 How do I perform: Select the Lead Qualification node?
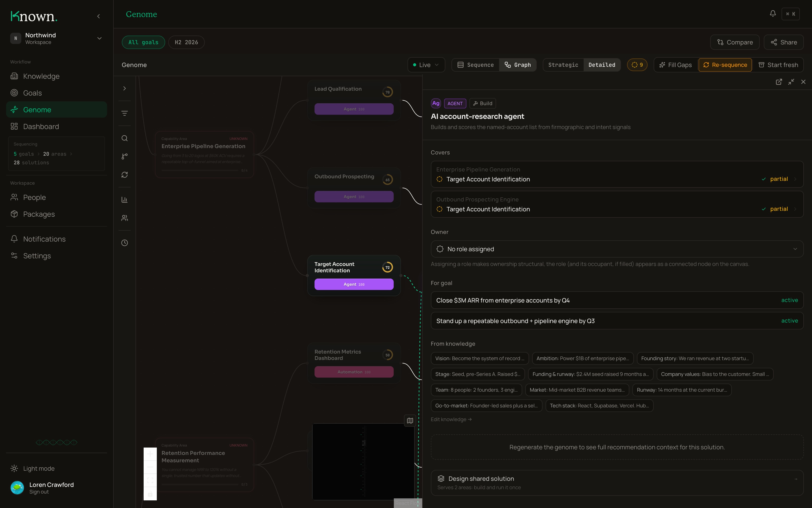pyautogui.click(x=354, y=101)
